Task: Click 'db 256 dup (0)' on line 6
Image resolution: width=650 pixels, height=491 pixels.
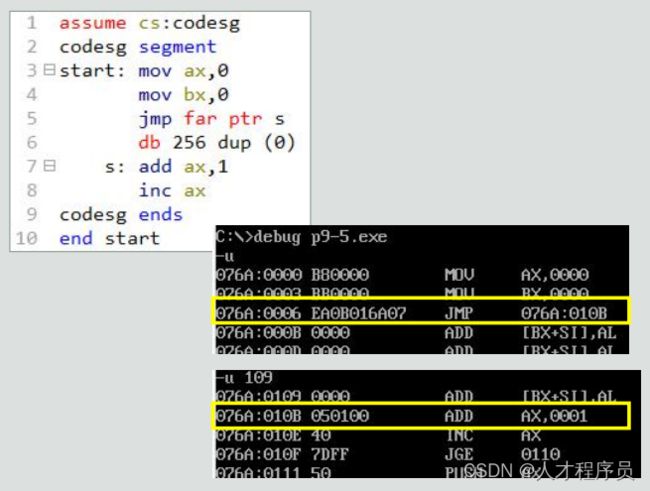Action: coord(216,143)
